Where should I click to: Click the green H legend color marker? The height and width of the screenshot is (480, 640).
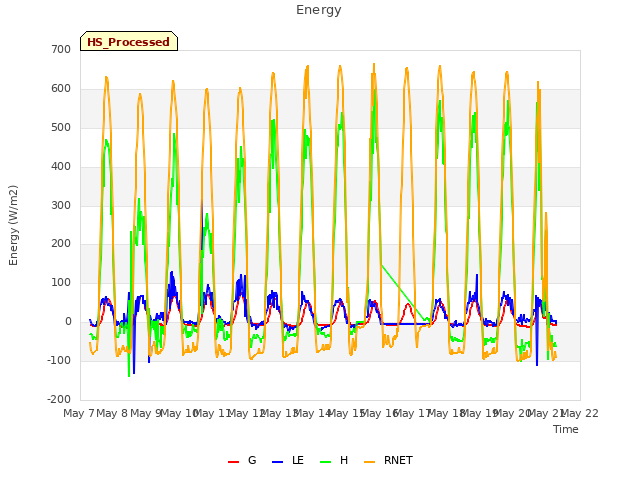(325, 462)
